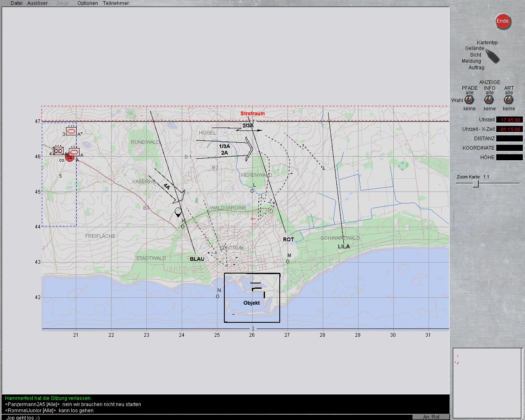Select the tank platoon symbol beside the CO marker
525x420 pixels.
74,152
